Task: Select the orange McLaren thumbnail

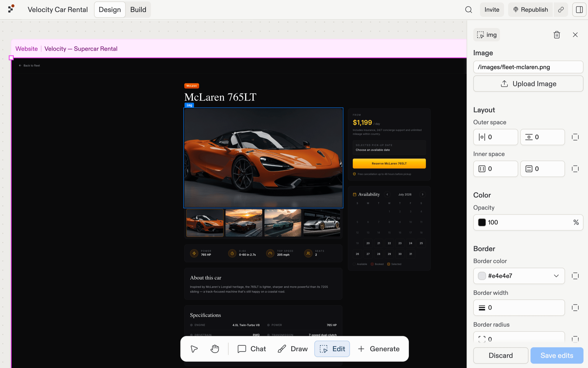Action: pos(205,223)
